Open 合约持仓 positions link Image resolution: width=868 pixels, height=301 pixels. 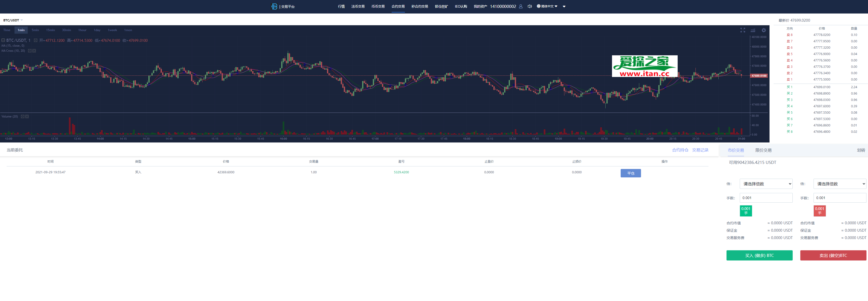tap(680, 150)
